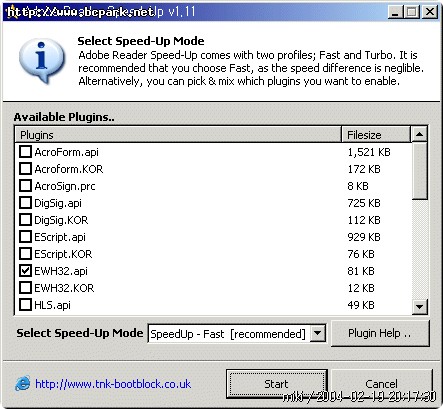Enable the EScript.api plugin checkbox
This screenshot has width=443, height=409.
[x=25, y=237]
